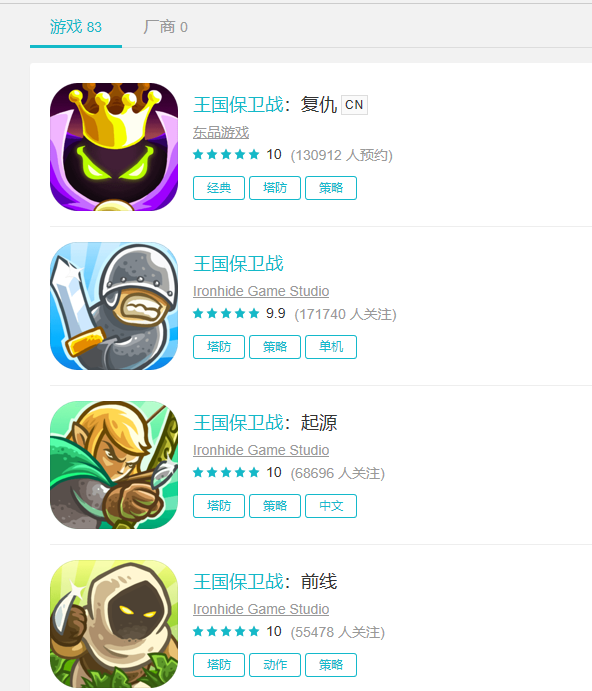Visit the 东品游戏 publisher link

[221, 132]
